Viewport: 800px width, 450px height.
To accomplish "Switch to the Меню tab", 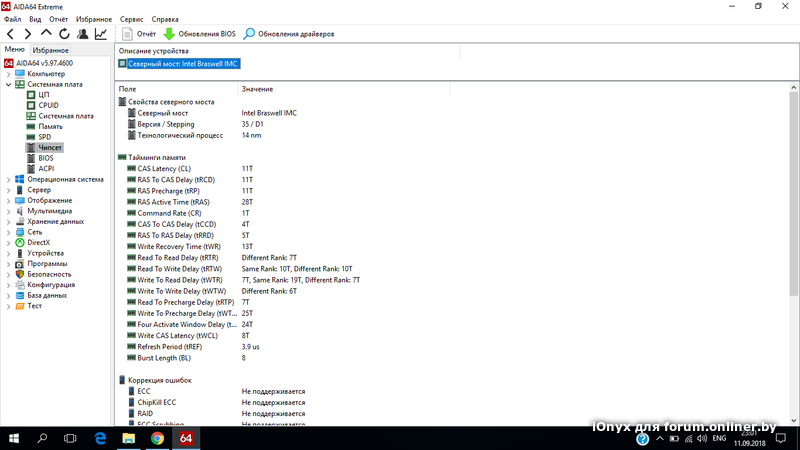I will tap(14, 49).
